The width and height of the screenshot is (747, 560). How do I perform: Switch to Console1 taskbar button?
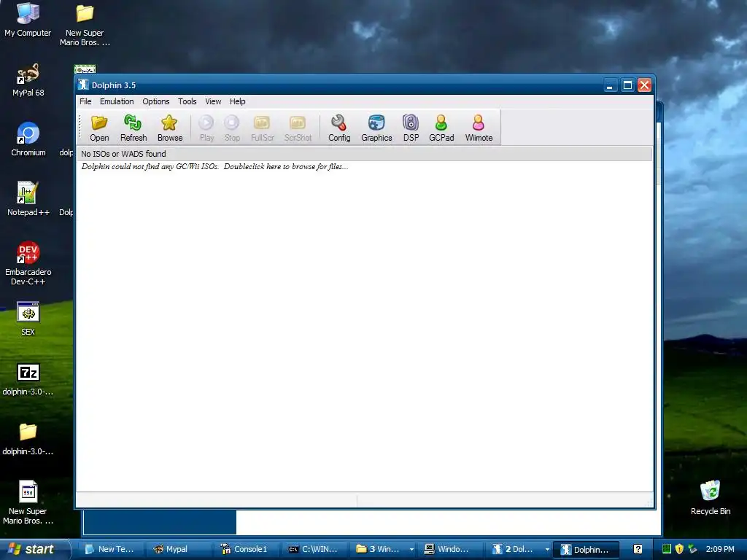(x=247, y=549)
